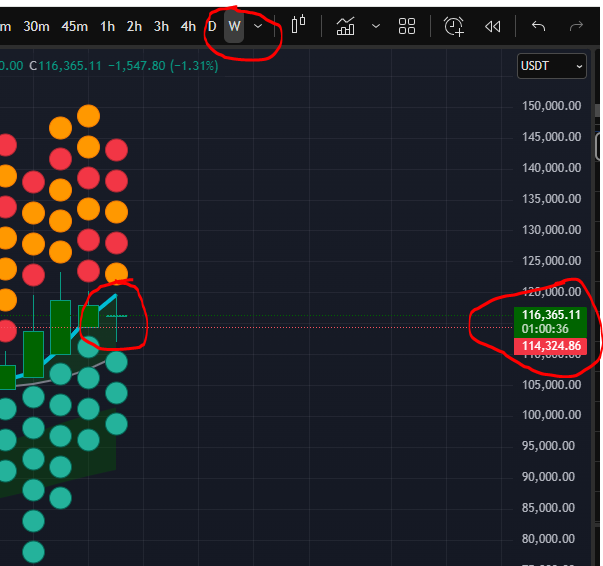Select the W weekly timeframe
The image size is (603, 566).
click(x=234, y=27)
